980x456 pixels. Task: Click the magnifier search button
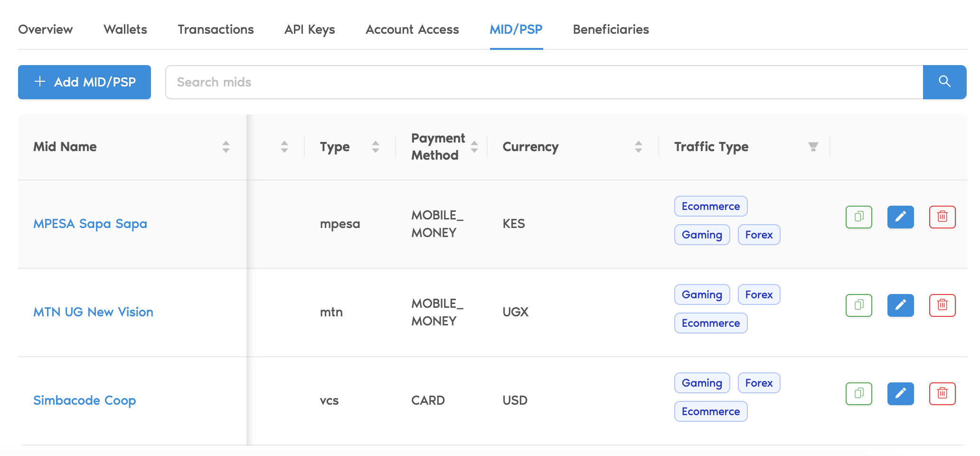click(944, 82)
